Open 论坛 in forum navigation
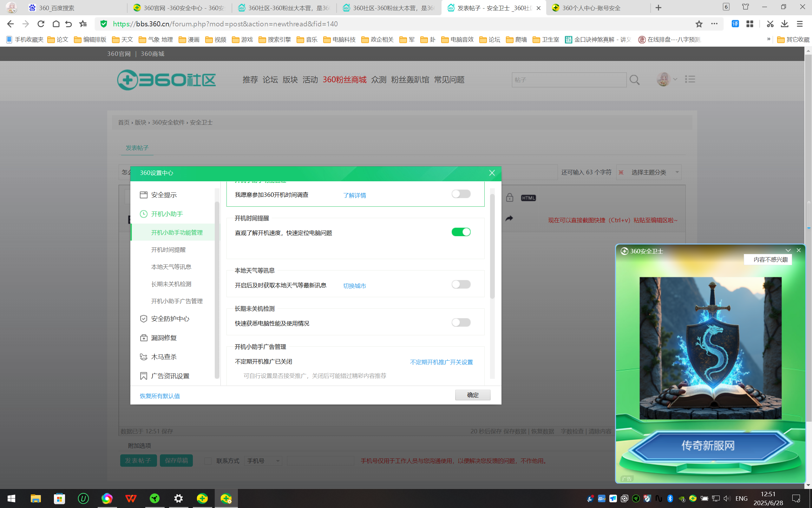This screenshot has height=508, width=812. coord(270,80)
